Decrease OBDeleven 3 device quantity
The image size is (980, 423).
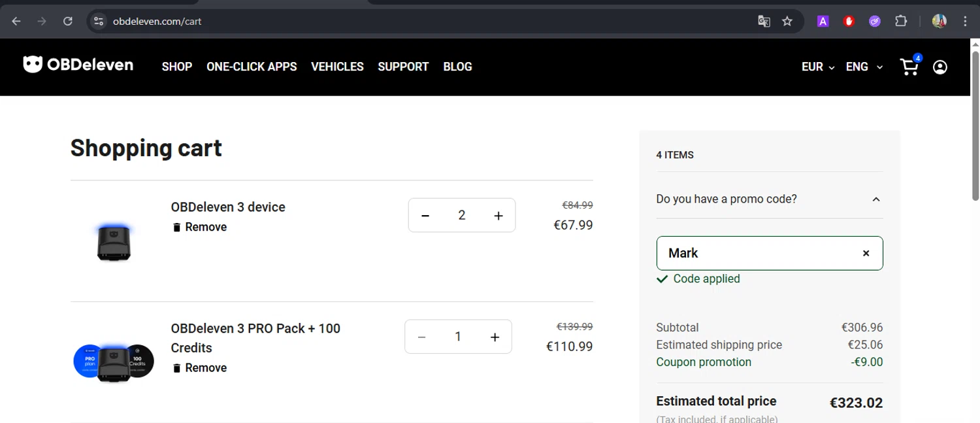[425, 216]
